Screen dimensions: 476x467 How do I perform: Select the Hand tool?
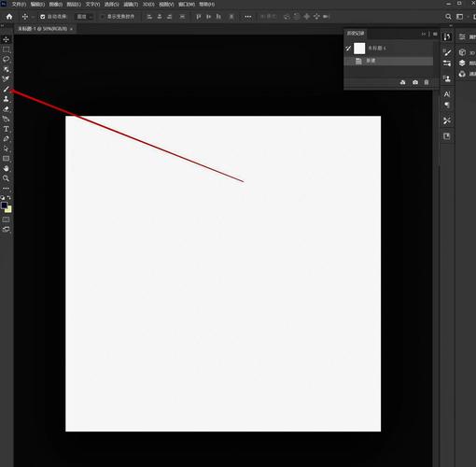click(6, 168)
